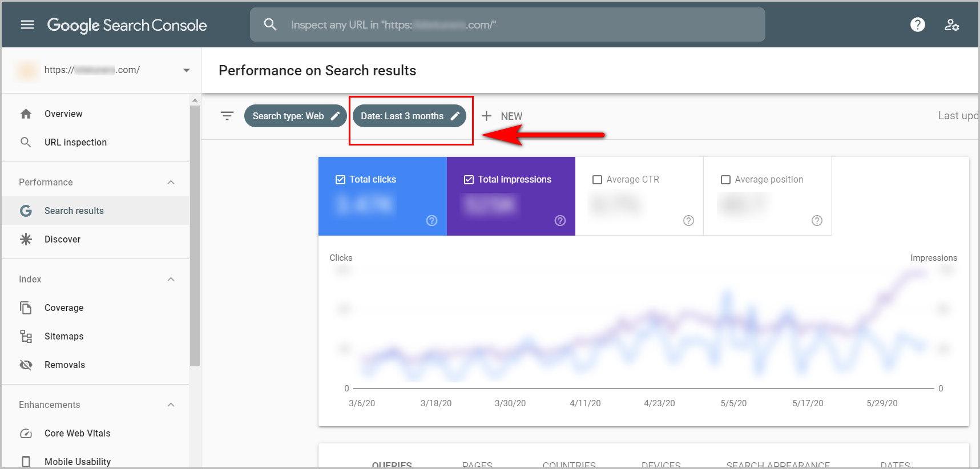Open the Help question mark icon

(918, 25)
